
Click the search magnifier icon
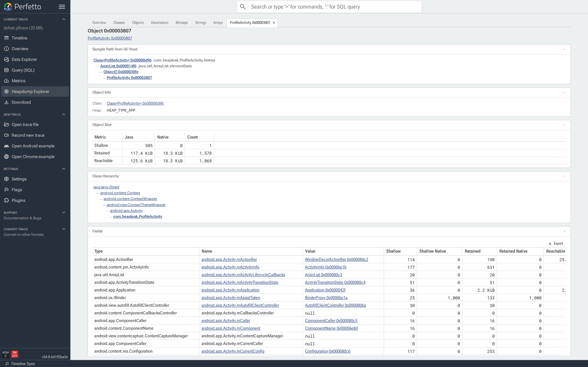coord(243,7)
